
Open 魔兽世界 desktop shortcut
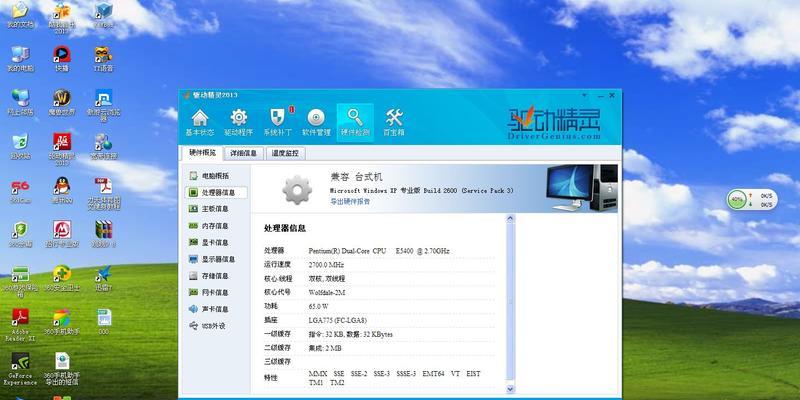point(62,102)
